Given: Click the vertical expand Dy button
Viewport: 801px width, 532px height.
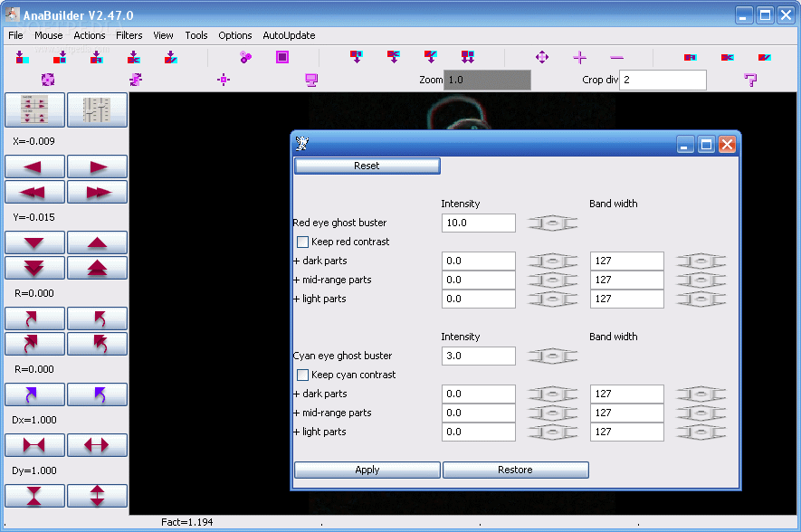Looking at the screenshot, I should (x=97, y=496).
